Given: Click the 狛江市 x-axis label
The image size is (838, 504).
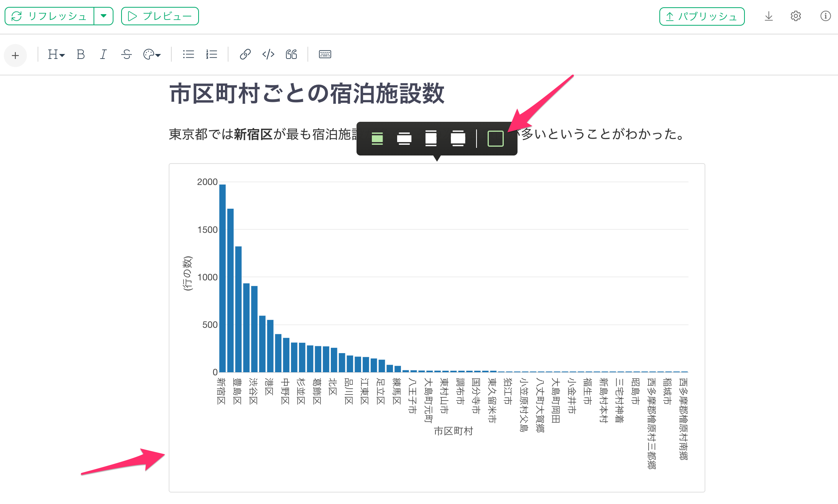Looking at the screenshot, I should pos(508,391).
